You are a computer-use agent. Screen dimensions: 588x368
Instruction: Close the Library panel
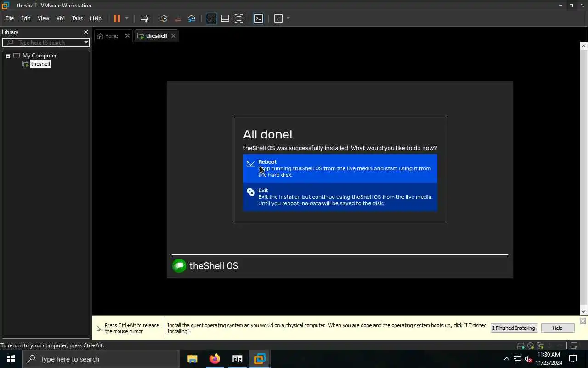coord(86,32)
